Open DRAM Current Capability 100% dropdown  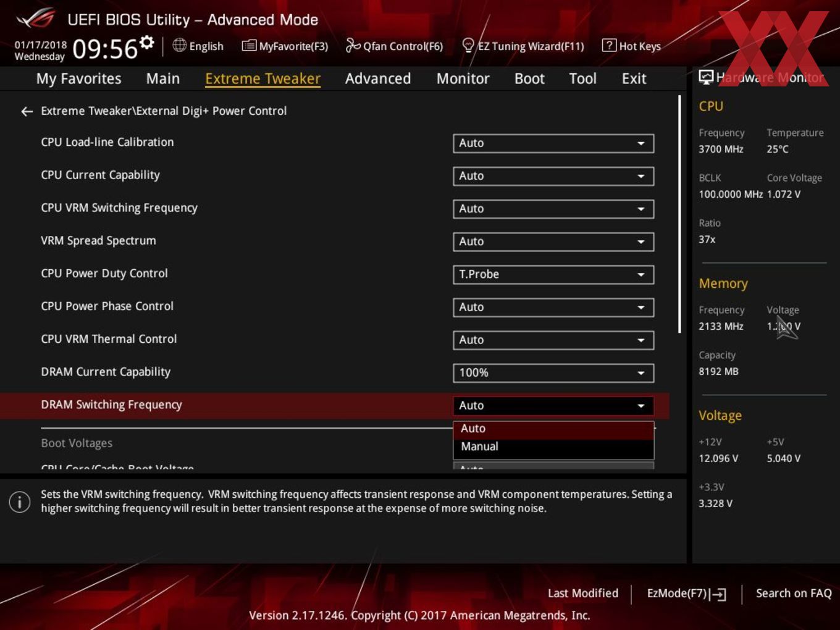[553, 372]
